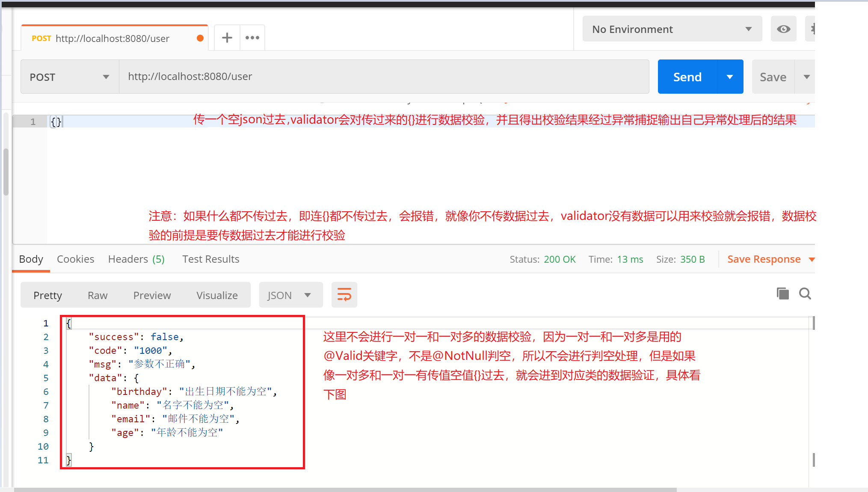Click the Save Response link
Image resolution: width=868 pixels, height=492 pixels.
(764, 259)
